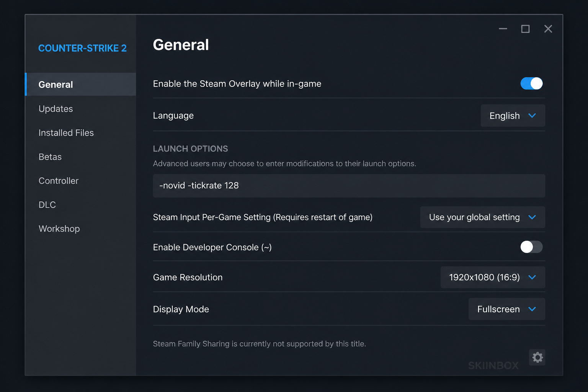This screenshot has height=392, width=588.
Task: Click the Display Mode label
Action: pos(181,309)
